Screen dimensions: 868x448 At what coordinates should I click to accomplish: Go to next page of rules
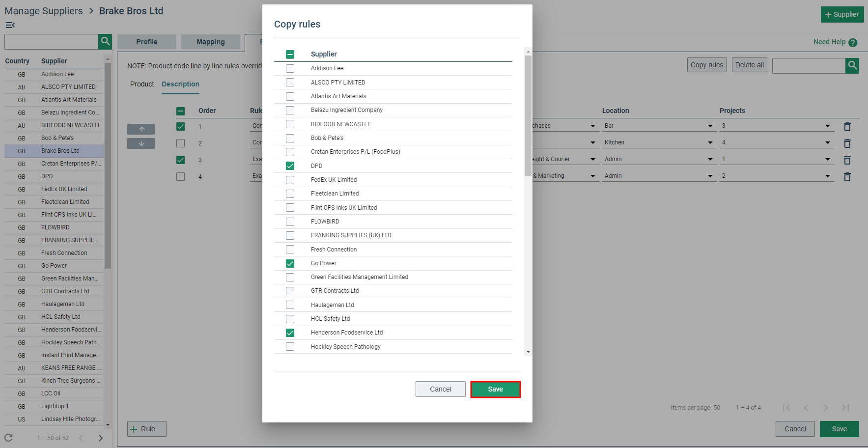click(826, 408)
